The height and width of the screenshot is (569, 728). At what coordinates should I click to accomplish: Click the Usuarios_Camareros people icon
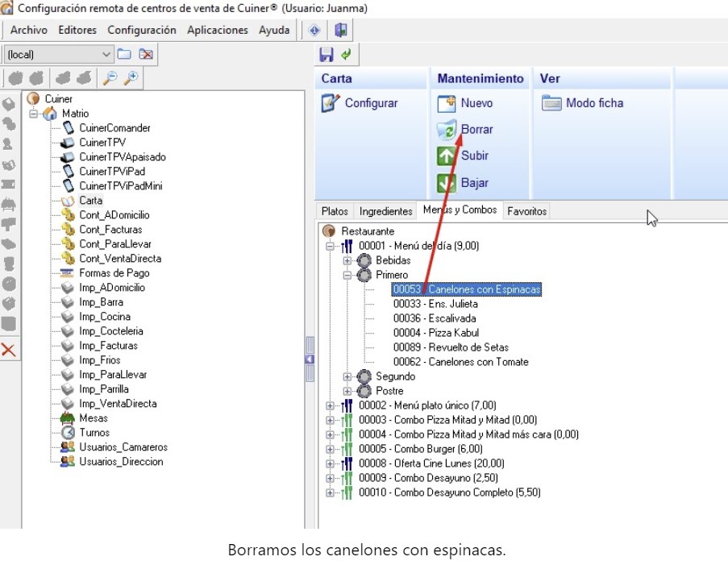pyautogui.click(x=68, y=447)
